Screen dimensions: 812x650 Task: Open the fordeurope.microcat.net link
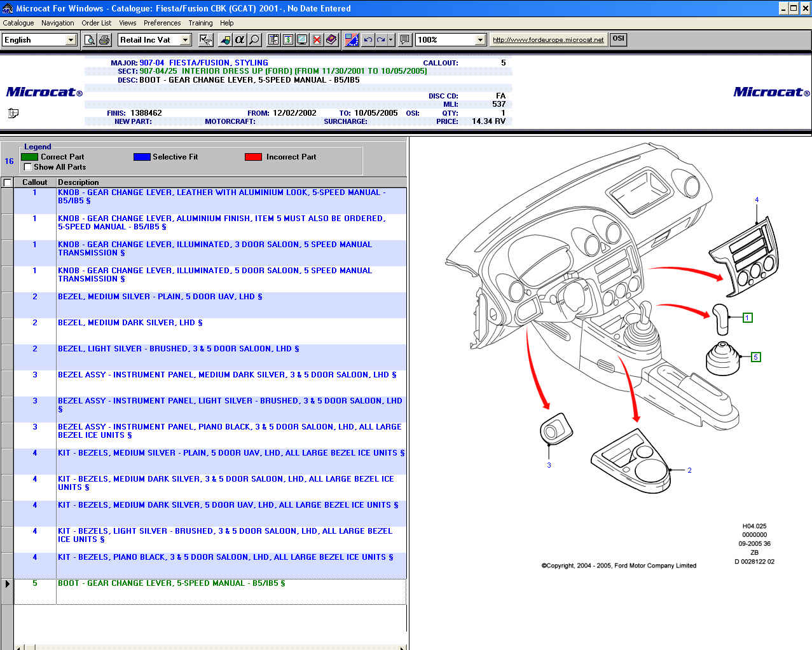(548, 40)
